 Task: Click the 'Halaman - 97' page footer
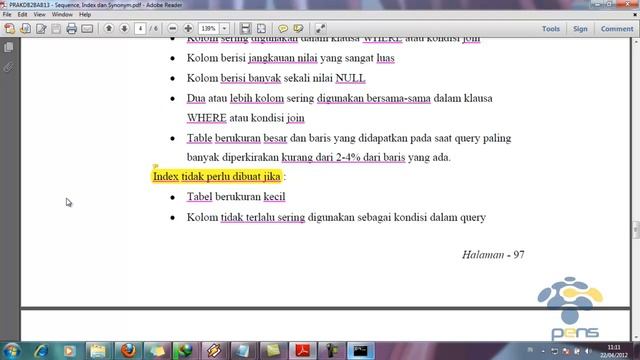point(493,255)
